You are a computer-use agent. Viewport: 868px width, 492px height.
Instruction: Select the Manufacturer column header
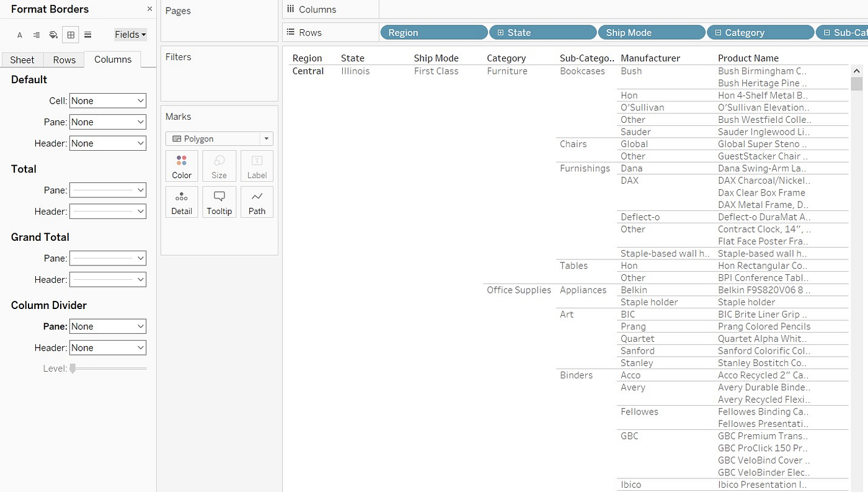pyautogui.click(x=650, y=58)
